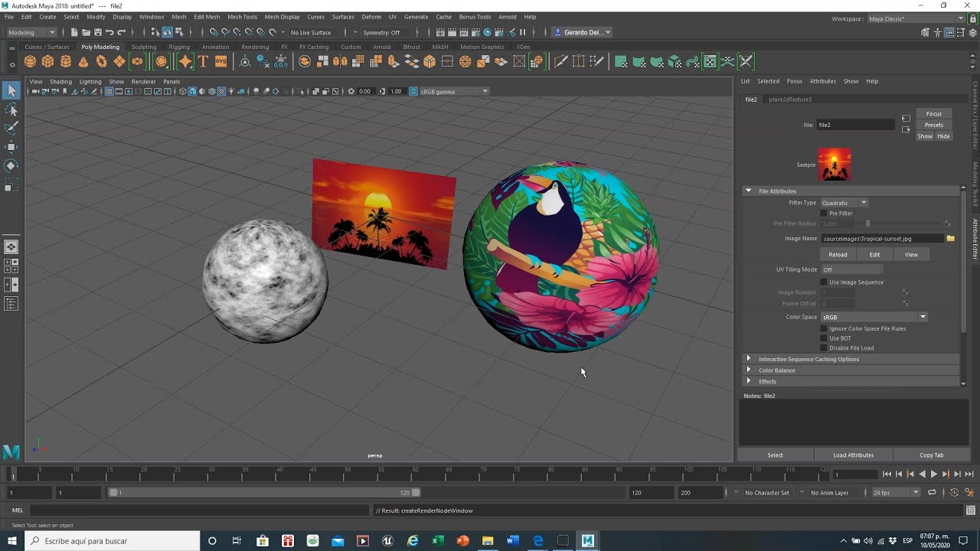Viewport: 980px width, 551px height.
Task: Create a polygon cone from shelf
Action: 83,61
